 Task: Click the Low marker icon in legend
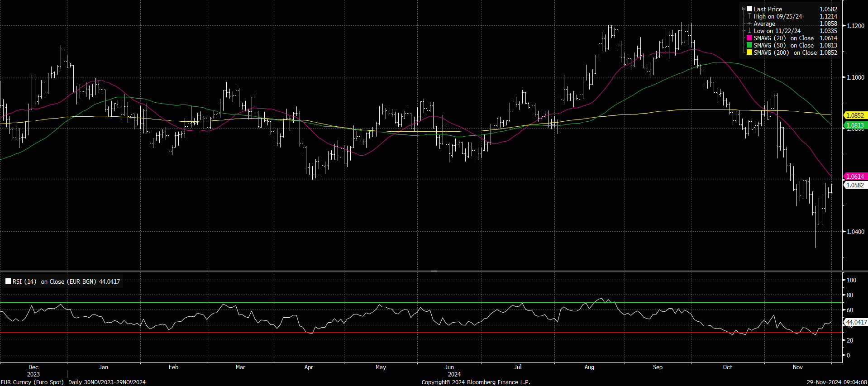pyautogui.click(x=749, y=31)
